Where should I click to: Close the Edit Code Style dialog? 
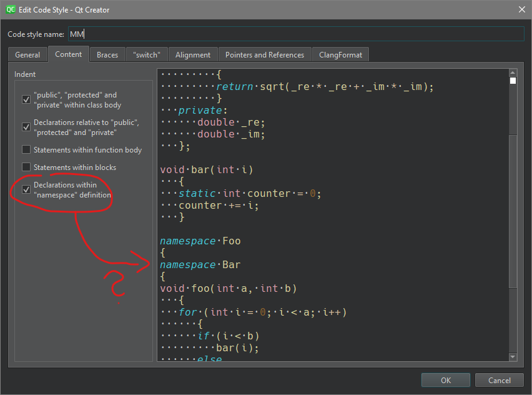tap(522, 9)
